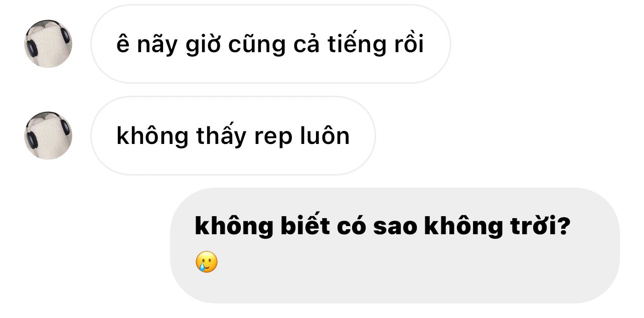Select the gray "không biết có sao không trời?" bubble
Screen dimensions: 644x318
(x=395, y=245)
